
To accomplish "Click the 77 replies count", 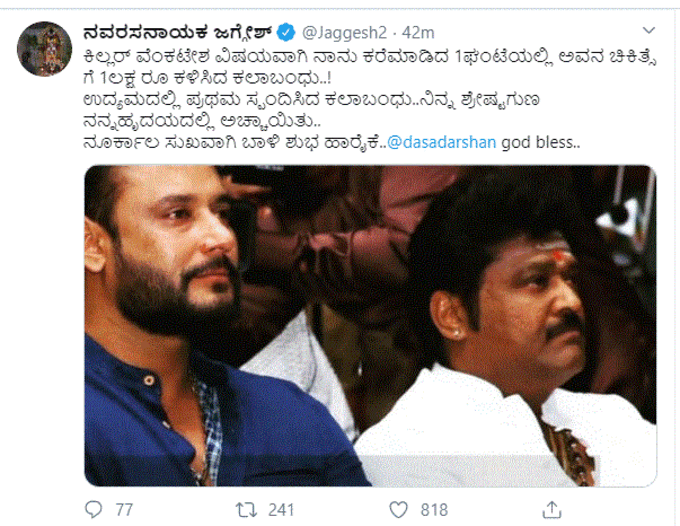I will click(x=124, y=510).
